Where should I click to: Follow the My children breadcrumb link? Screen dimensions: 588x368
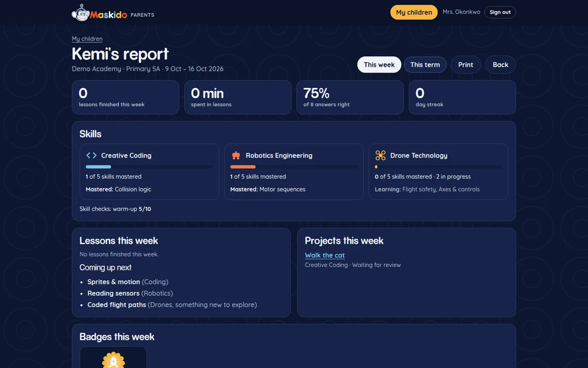87,39
